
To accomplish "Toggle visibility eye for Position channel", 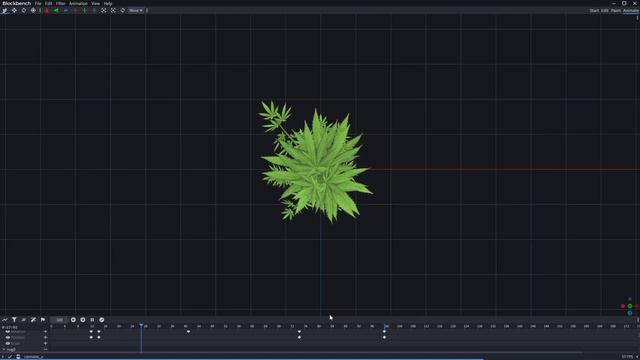I will coord(8,338).
